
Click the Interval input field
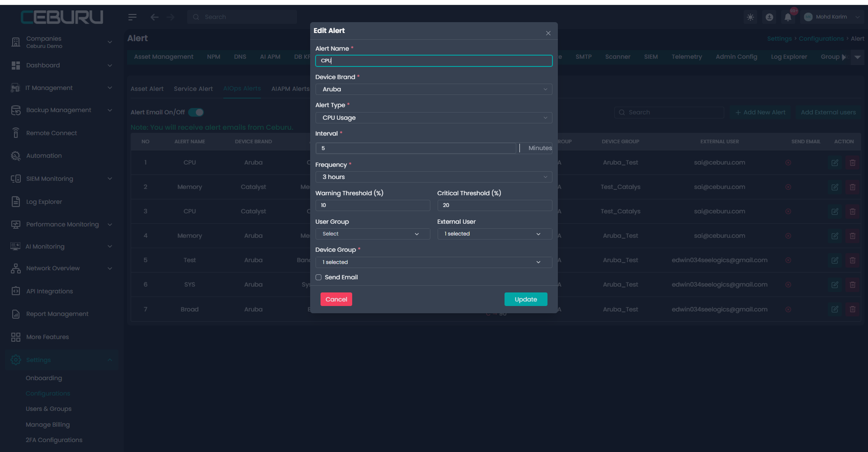point(415,148)
